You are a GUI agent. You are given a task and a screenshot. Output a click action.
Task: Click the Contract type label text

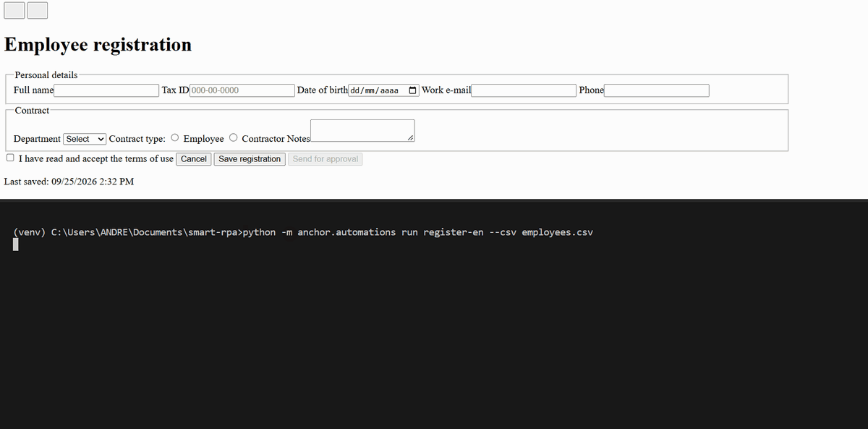pos(137,139)
